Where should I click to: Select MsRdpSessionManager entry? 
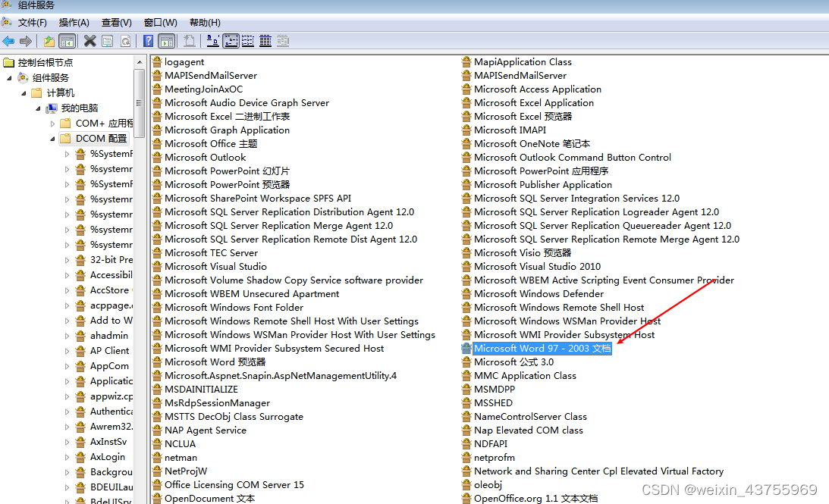click(x=217, y=403)
